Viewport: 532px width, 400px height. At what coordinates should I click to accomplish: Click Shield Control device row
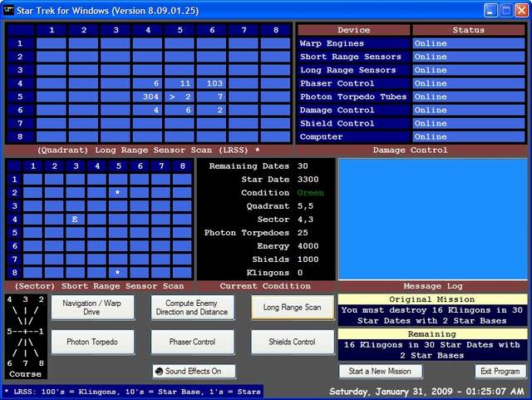[x=411, y=123]
